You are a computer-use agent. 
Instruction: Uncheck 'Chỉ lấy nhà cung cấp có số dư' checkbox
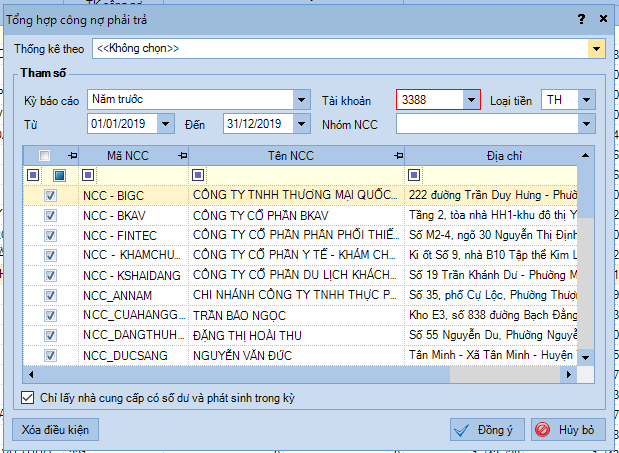coord(28,398)
